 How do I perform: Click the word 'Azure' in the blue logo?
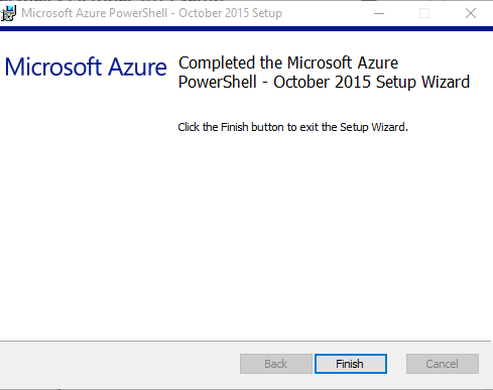(x=138, y=67)
